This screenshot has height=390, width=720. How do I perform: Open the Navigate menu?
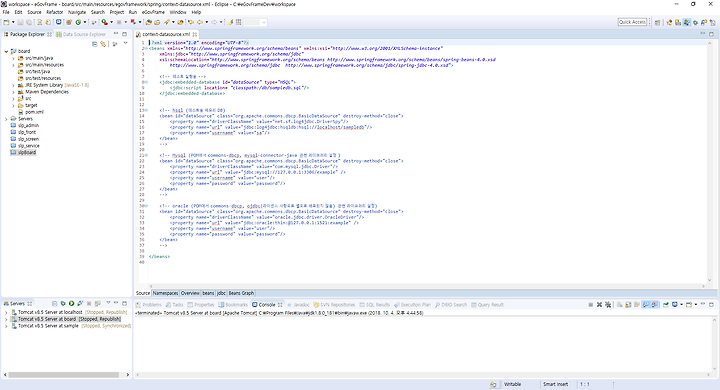point(77,12)
